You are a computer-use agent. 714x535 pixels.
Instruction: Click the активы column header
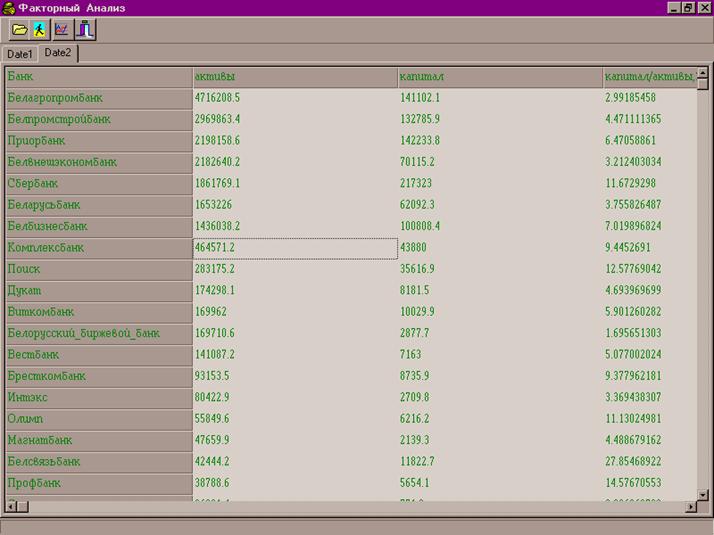[x=294, y=76]
